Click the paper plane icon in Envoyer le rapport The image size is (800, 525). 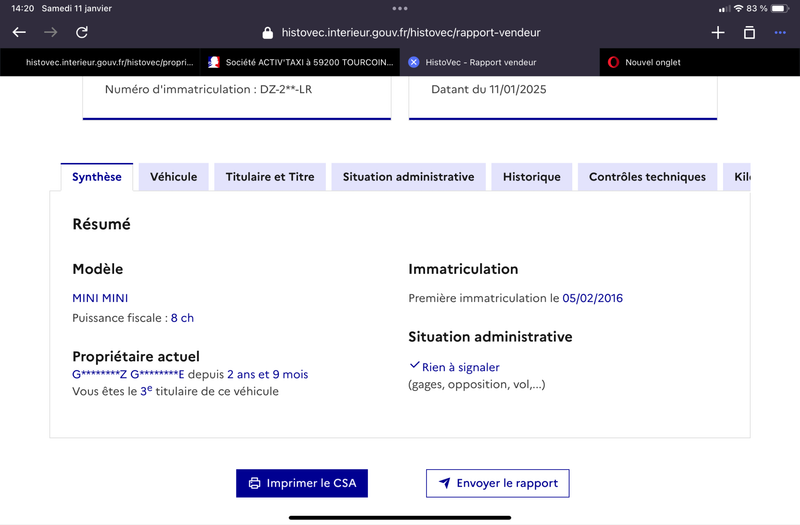[x=445, y=483]
